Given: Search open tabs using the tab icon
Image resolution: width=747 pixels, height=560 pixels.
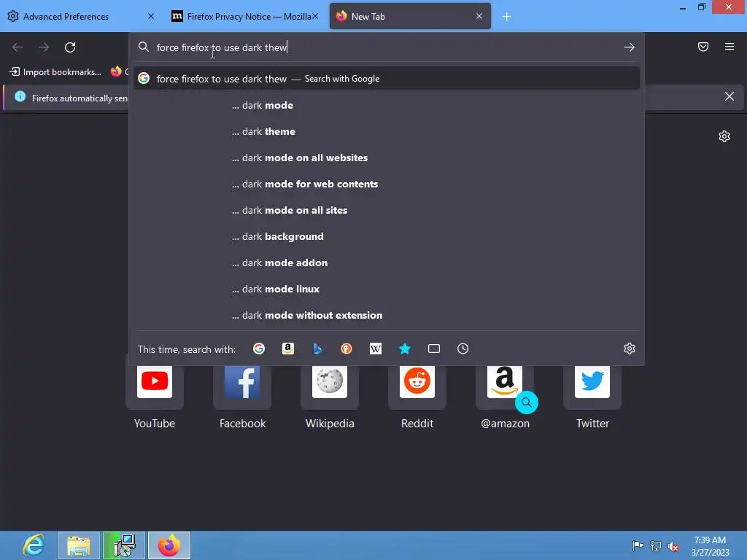Looking at the screenshot, I should [434, 349].
